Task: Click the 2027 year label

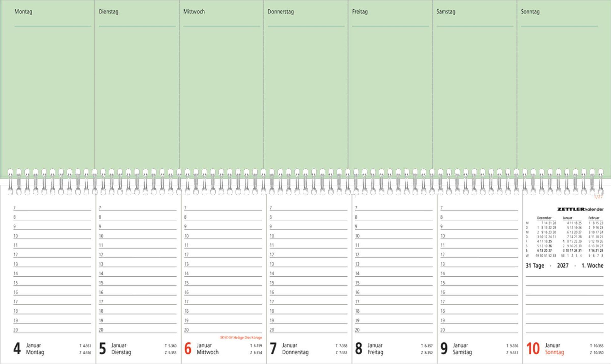Action: click(x=563, y=266)
